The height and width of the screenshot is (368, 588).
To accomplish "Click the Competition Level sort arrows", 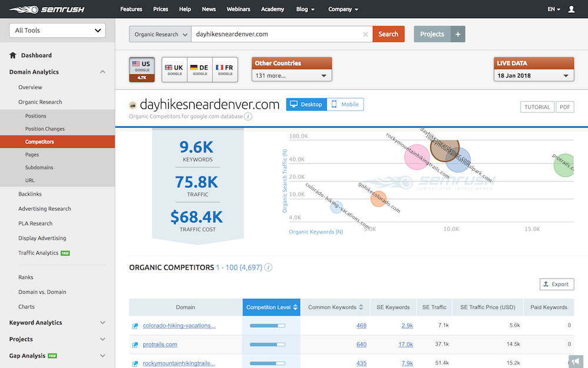I will tap(296, 307).
